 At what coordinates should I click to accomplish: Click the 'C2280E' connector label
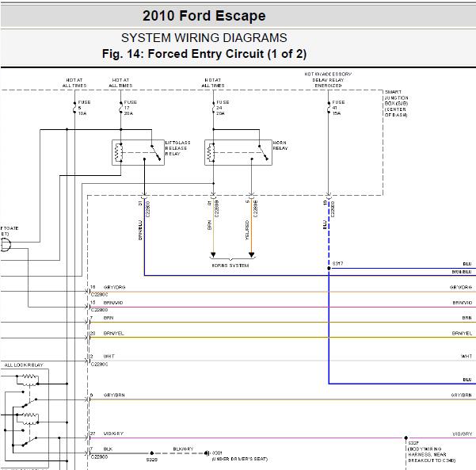point(255,208)
